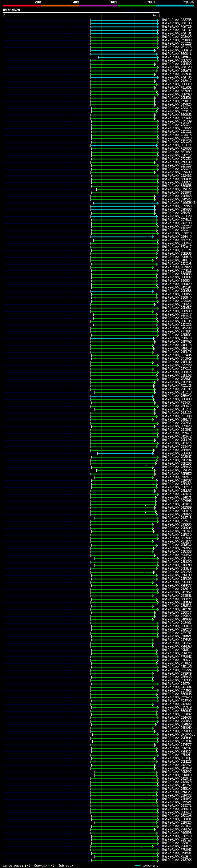Click the cyan alignment bar for UniRef100_O24440
This screenshot has height=868, width=197.
click(x=122, y=237)
